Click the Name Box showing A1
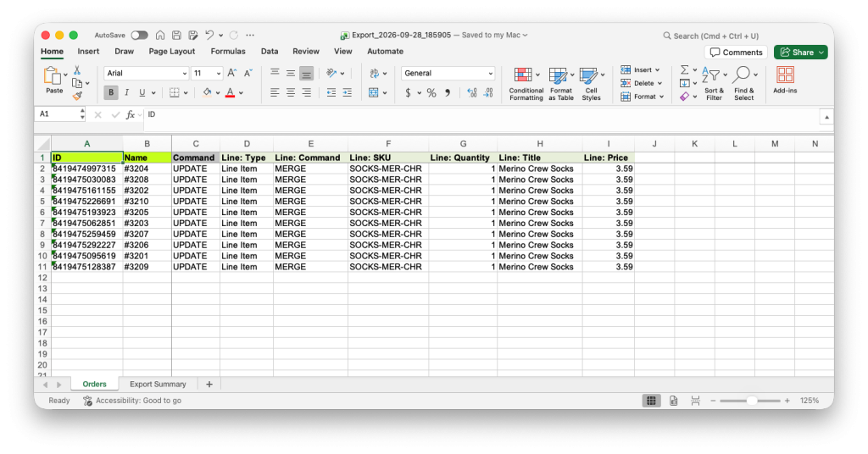868x454 pixels. [58, 114]
